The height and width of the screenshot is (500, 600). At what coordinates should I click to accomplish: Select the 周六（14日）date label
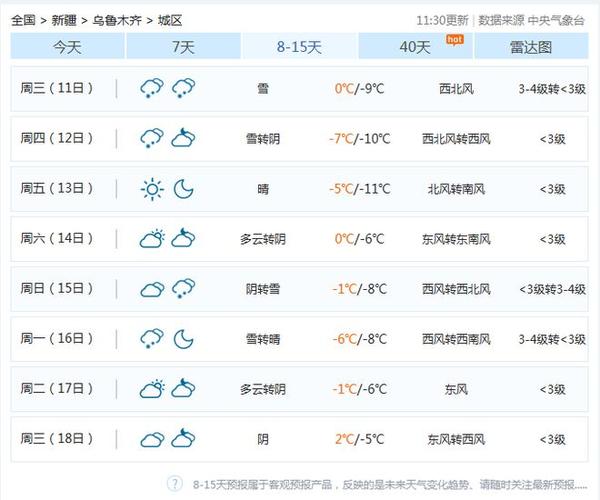57,238
